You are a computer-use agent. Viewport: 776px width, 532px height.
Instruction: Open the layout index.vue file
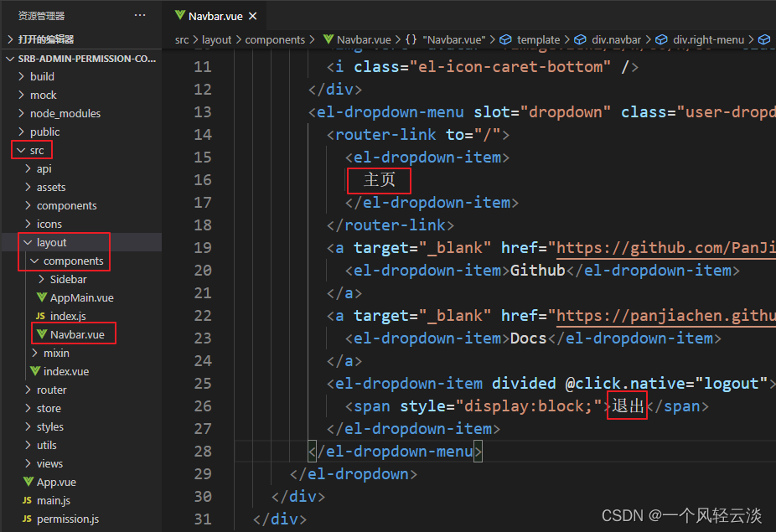point(65,372)
